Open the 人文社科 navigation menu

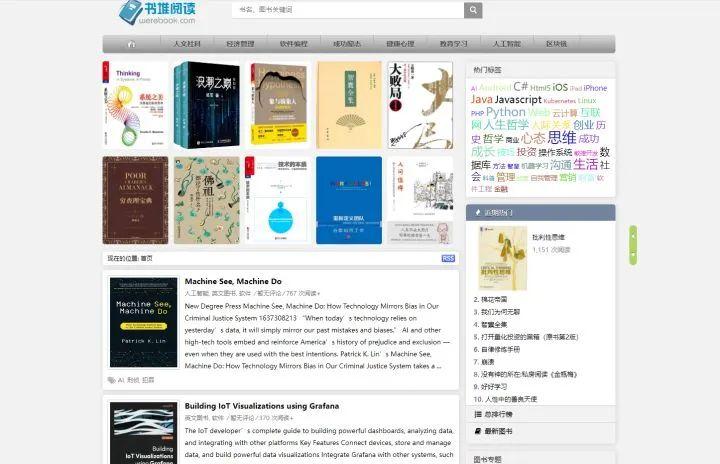(x=187, y=44)
